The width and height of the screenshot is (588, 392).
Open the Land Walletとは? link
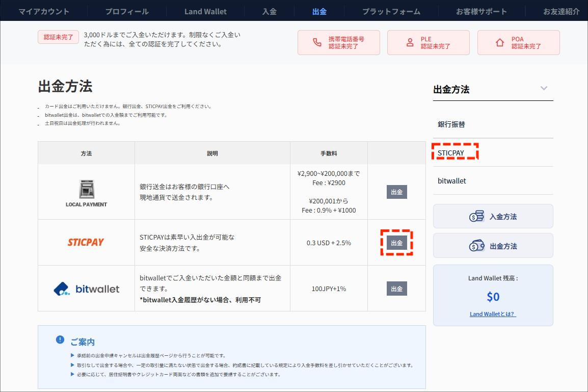[x=492, y=313]
